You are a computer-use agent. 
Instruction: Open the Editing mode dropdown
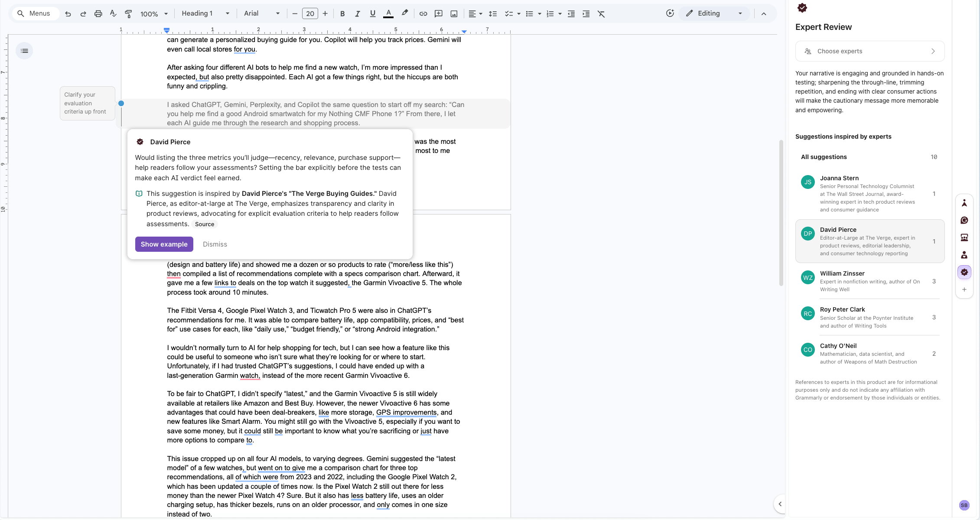point(714,13)
